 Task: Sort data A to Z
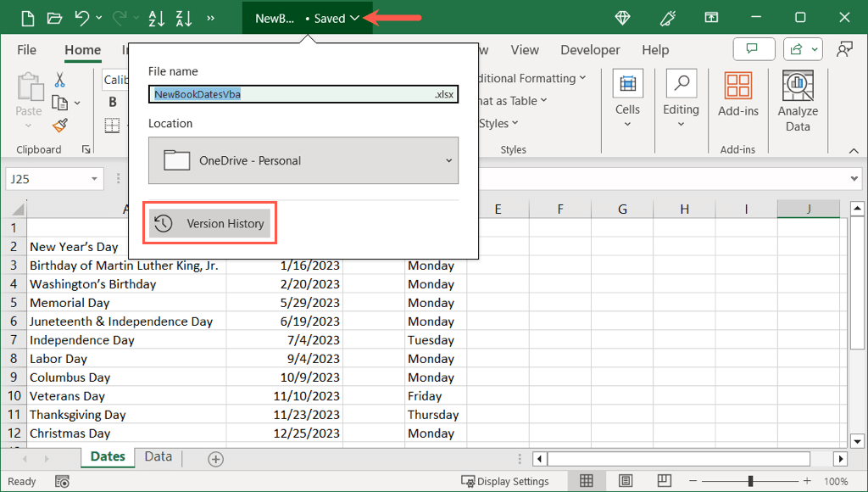point(156,18)
